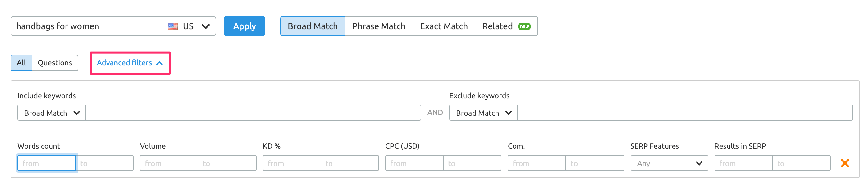Click the Volume from field
The height and width of the screenshot is (196, 868).
(x=169, y=163)
